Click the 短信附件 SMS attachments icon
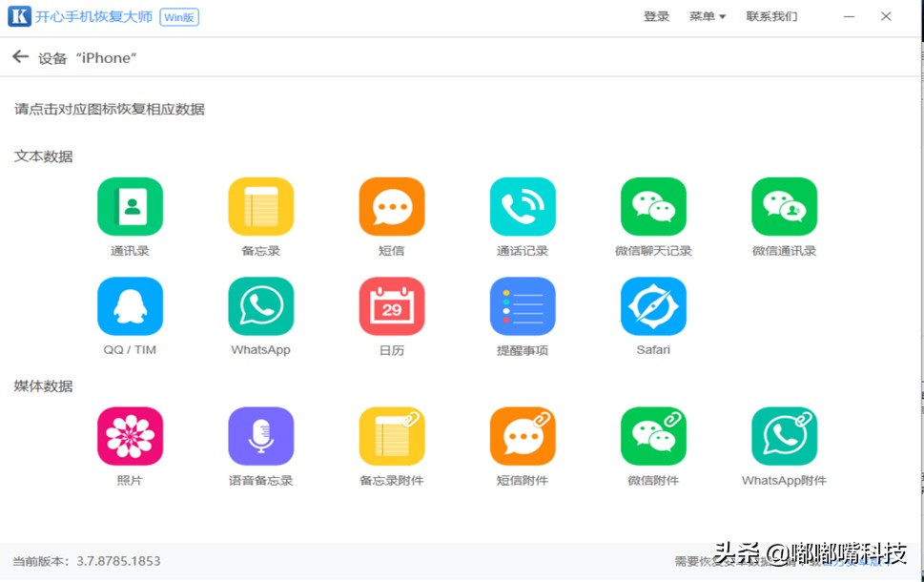Screen dimensions: 924x582 pyautogui.click(x=522, y=435)
